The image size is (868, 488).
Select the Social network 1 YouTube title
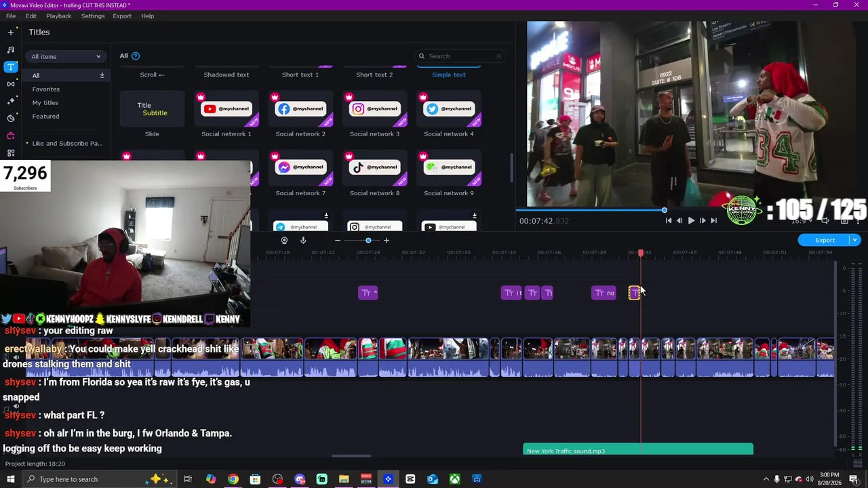coord(226,109)
